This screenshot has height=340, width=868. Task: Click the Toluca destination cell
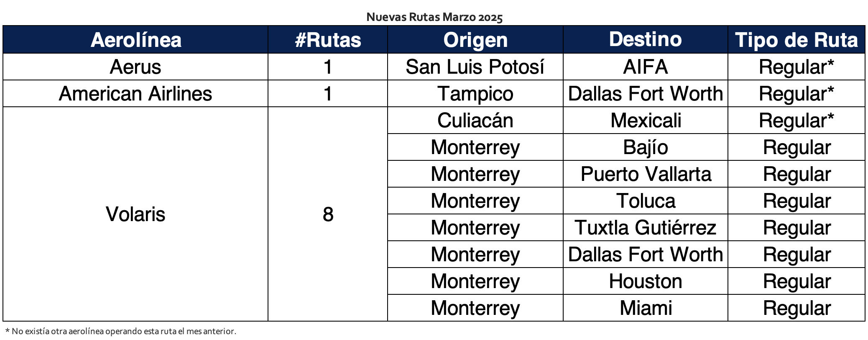coord(645,201)
